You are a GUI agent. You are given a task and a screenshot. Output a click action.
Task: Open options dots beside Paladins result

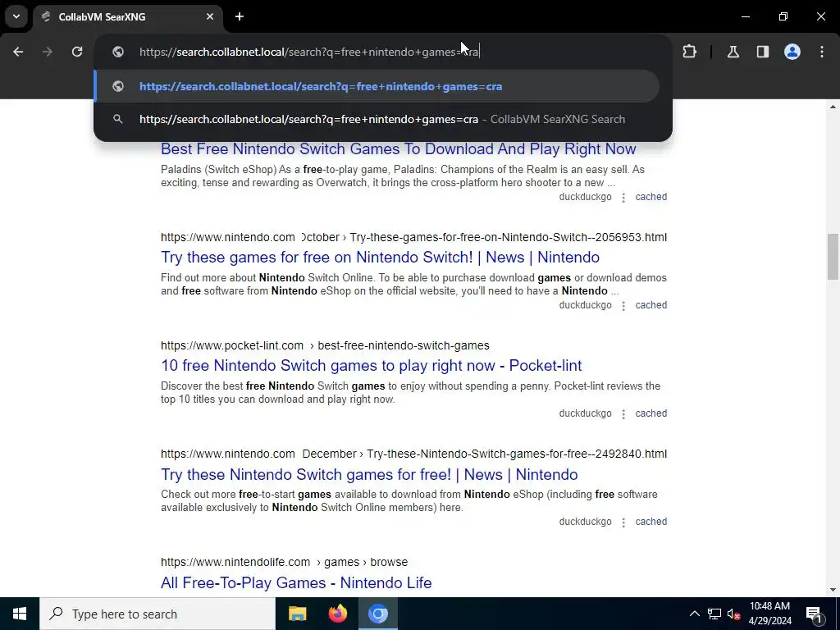click(623, 198)
